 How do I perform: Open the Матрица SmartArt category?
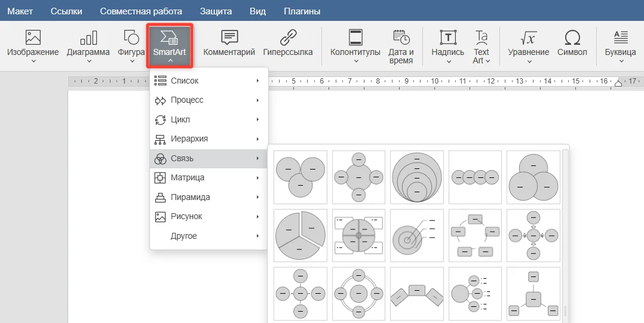[x=208, y=178]
